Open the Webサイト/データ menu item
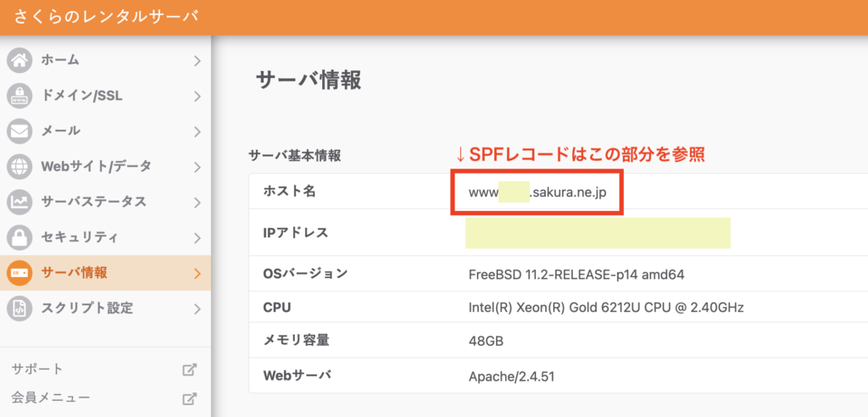This screenshot has height=417, width=868. [105, 167]
